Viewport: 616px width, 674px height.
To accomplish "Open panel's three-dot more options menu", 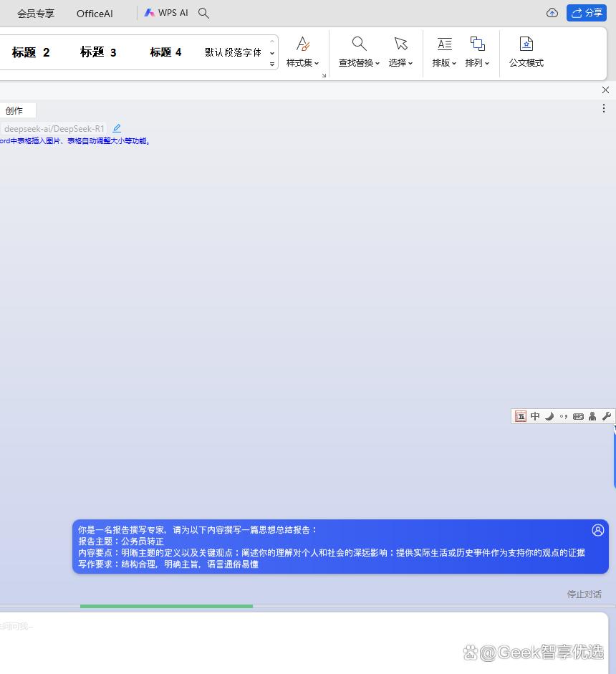I will [604, 108].
